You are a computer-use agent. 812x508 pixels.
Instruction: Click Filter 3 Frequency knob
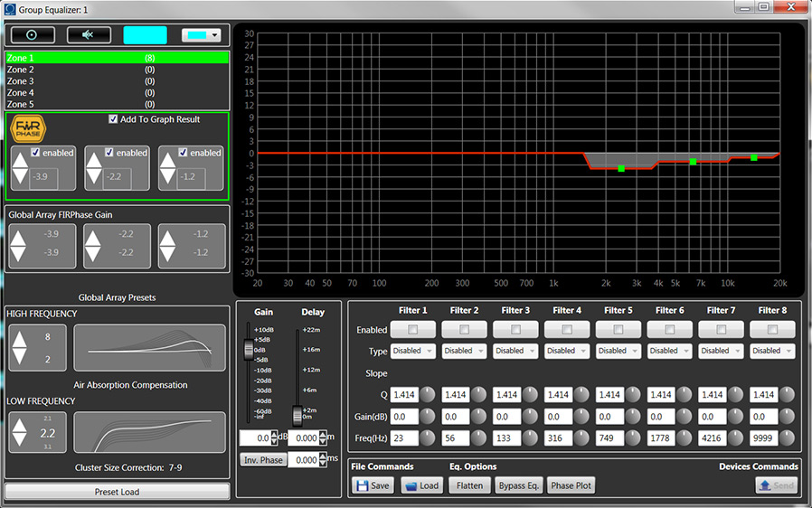530,438
